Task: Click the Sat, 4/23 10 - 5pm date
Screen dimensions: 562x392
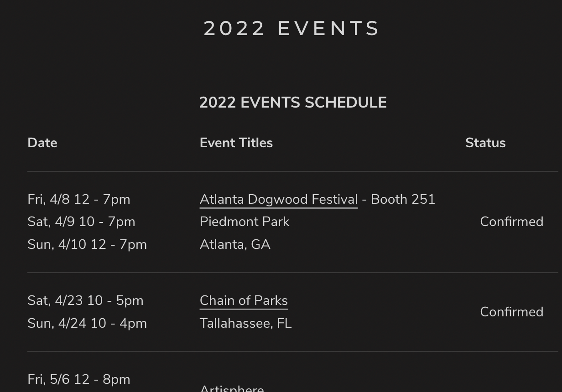Action: coord(85,301)
